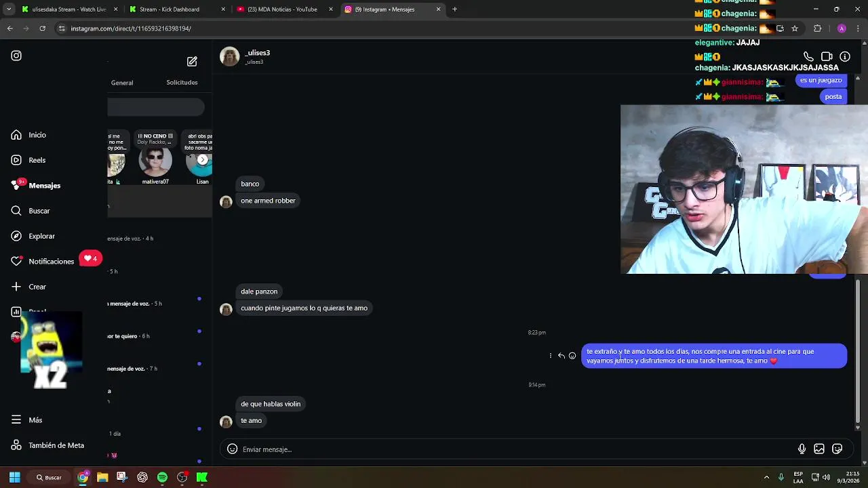
Task: Open Chrome extensions puzzle icon
Action: (x=817, y=28)
